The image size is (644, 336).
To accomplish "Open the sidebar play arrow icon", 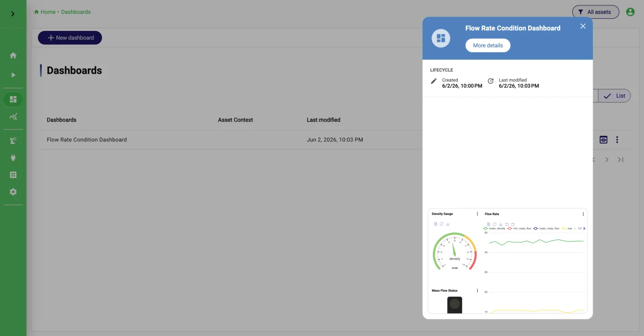I will pyautogui.click(x=13, y=75).
